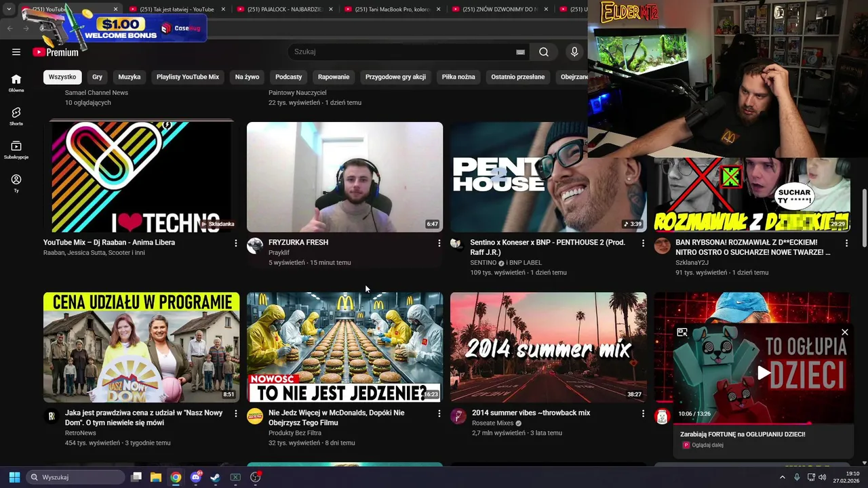Show hidden system tray icons
This screenshot has width=868, height=488.
coord(782,477)
